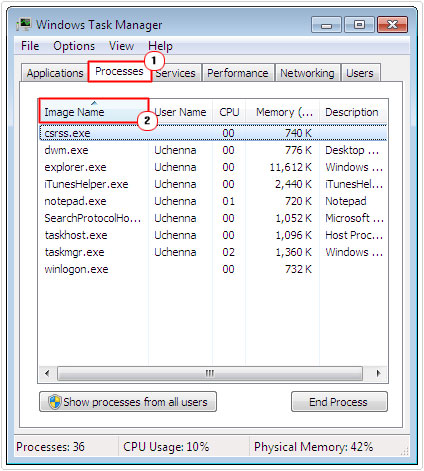The height and width of the screenshot is (471, 424).
Task: Switch to the Performance tab
Action: [238, 73]
